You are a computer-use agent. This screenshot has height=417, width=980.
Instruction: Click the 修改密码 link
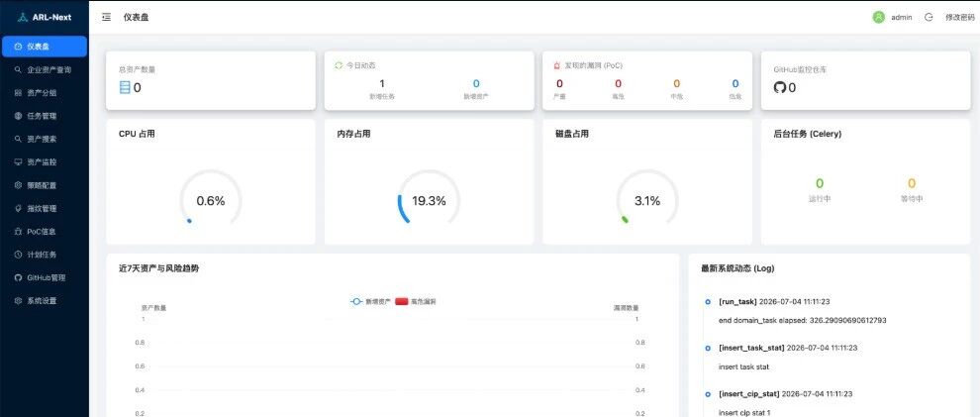coord(960,18)
